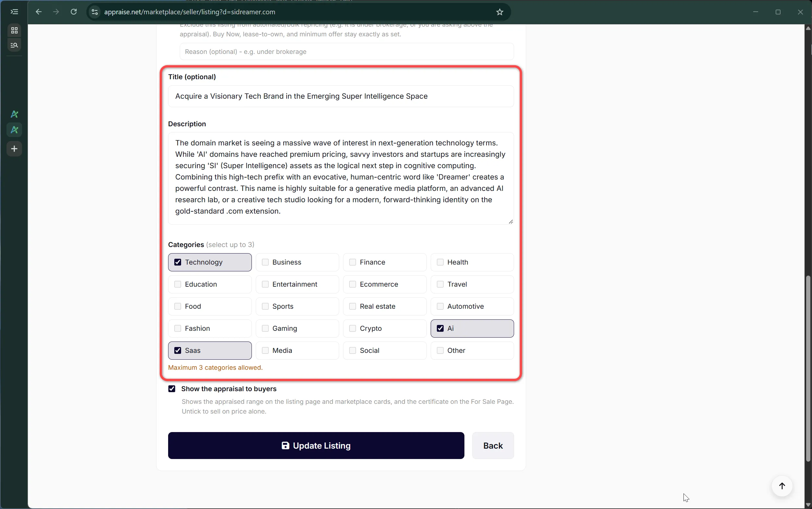Open the tab grid icon in sidebar
Screen dimensions: 812x509
pos(14,30)
